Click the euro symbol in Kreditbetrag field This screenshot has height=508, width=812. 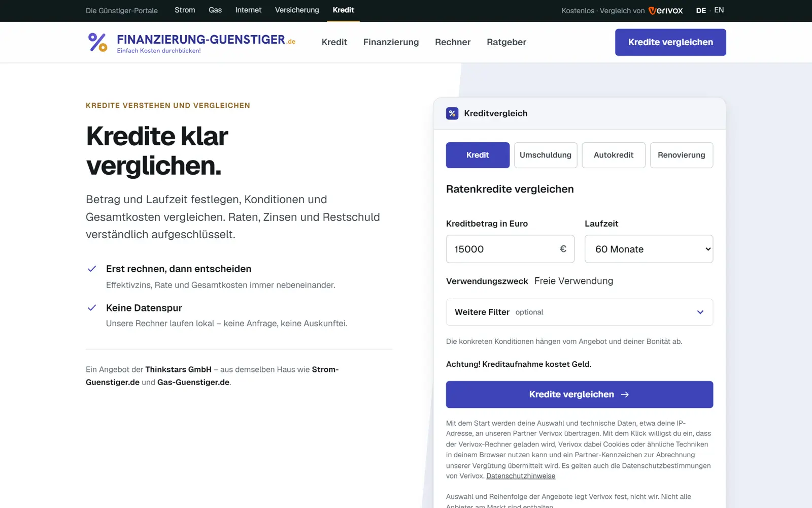tap(563, 249)
